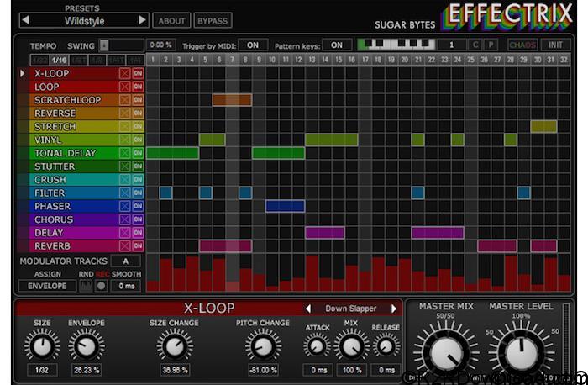Go to previous preset with left arrow
Image resolution: width=588 pixels, height=385 pixels.
point(25,20)
